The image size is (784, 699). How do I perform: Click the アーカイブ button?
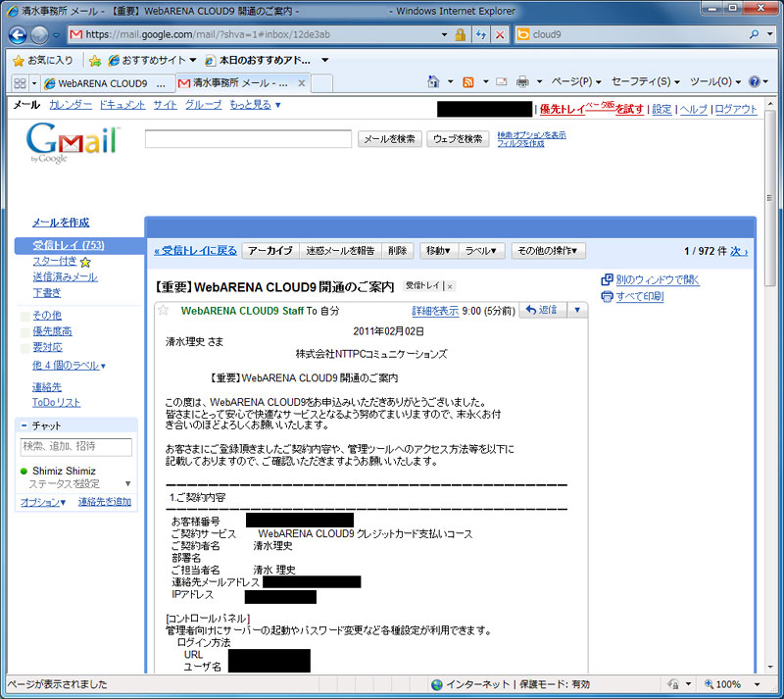270,251
